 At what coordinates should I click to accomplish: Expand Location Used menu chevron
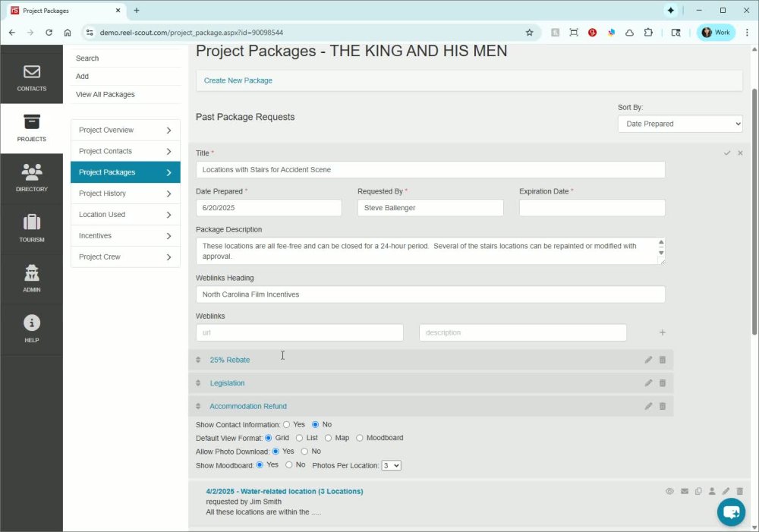coord(168,215)
